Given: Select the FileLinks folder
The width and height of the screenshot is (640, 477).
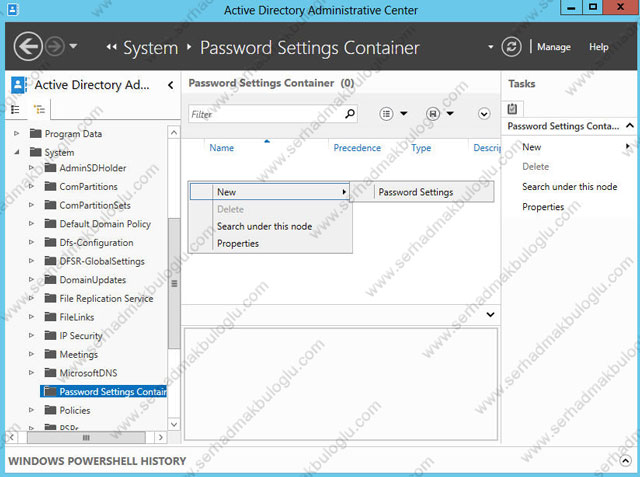Looking at the screenshot, I should 69,317.
